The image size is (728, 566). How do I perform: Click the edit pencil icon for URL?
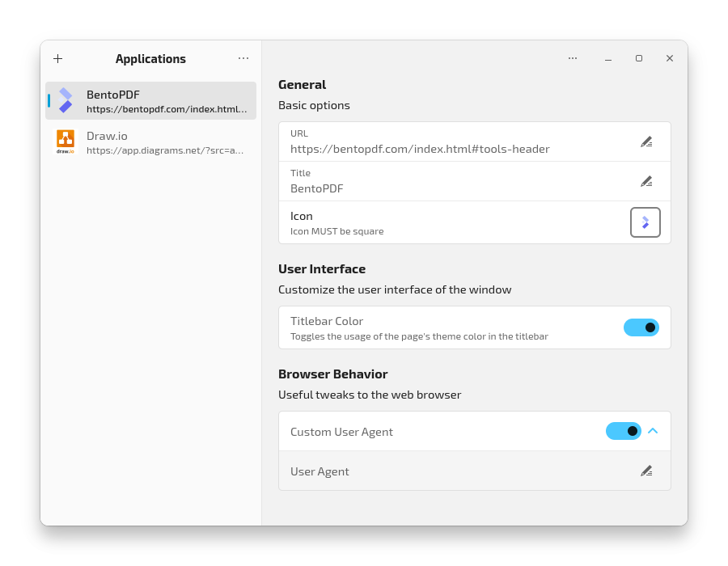click(x=645, y=141)
